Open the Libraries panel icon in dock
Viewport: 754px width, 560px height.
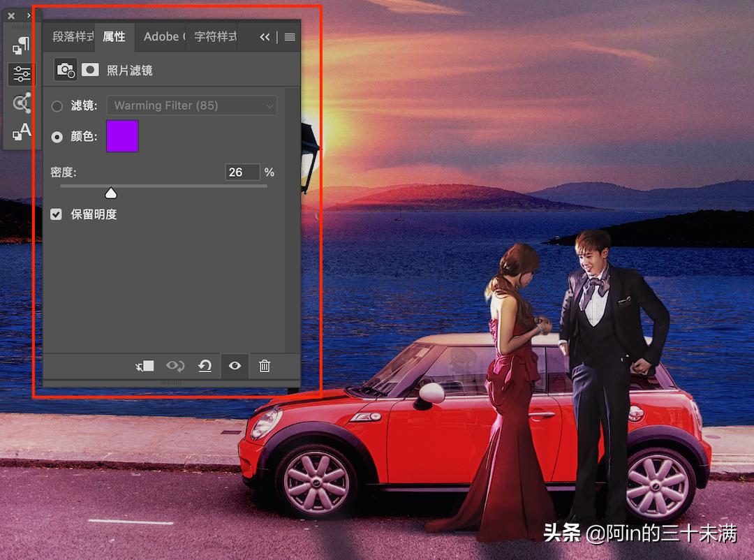pos(21,103)
